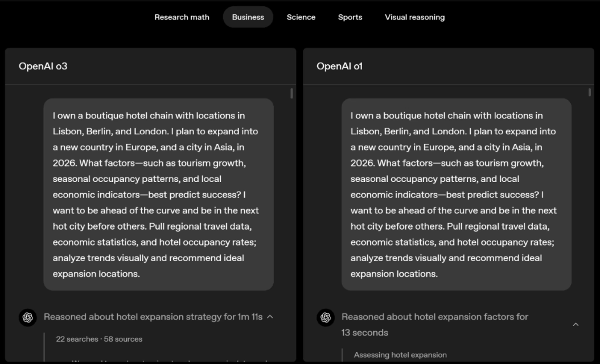This screenshot has height=364, width=600.
Task: Go to the Sports tab
Action: tap(350, 17)
